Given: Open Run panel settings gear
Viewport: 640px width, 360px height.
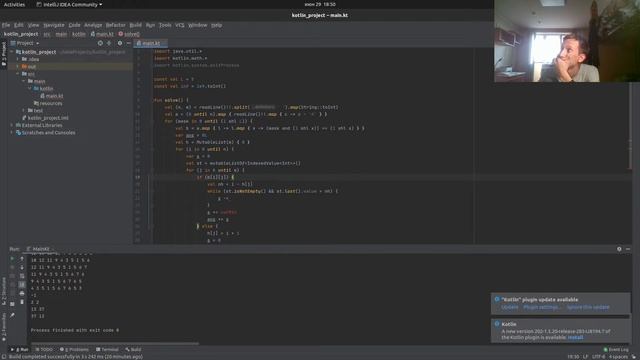Looking at the screenshot, I should 619,249.
